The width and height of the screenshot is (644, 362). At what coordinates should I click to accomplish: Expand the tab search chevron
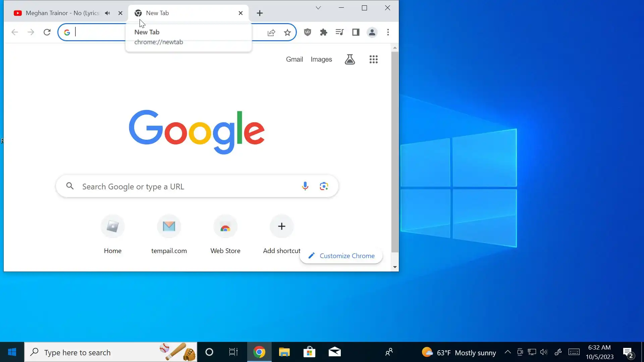[318, 8]
